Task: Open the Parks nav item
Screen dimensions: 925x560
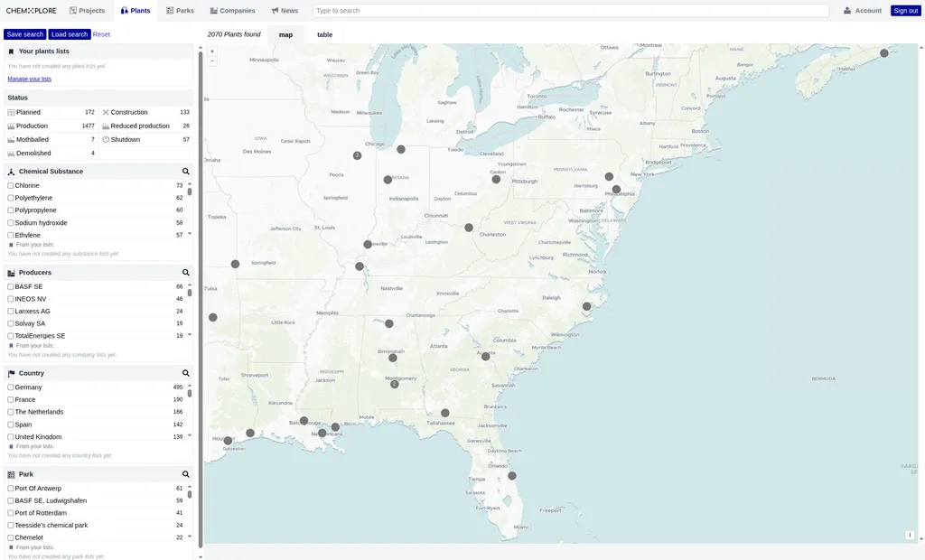Action: click(x=180, y=11)
